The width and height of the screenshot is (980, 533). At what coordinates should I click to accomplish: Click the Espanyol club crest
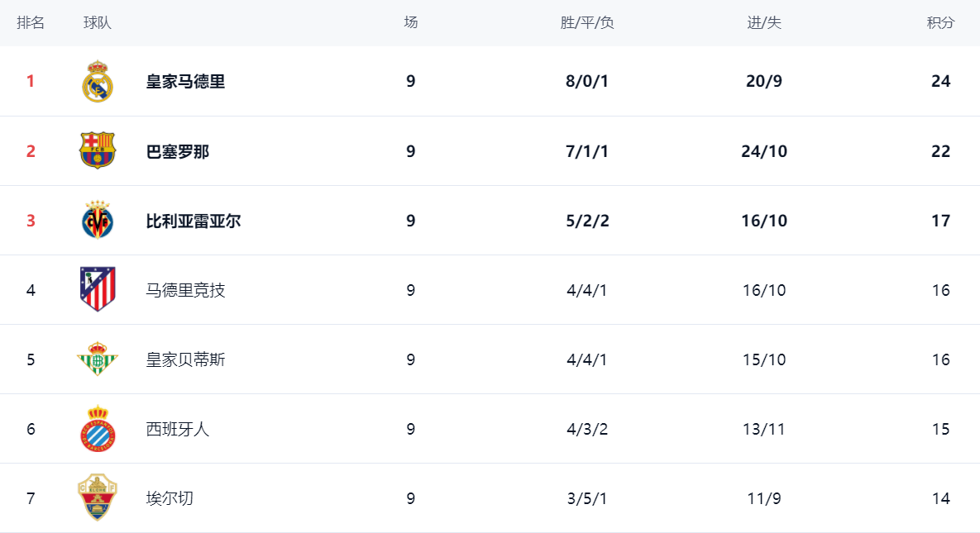pyautogui.click(x=98, y=429)
